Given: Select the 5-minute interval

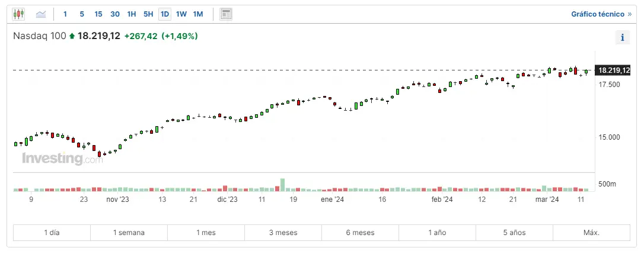Looking at the screenshot, I should click(81, 14).
